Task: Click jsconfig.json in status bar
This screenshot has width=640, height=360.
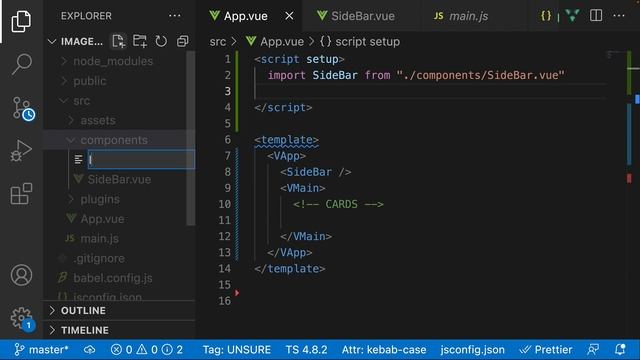Action: click(x=472, y=350)
